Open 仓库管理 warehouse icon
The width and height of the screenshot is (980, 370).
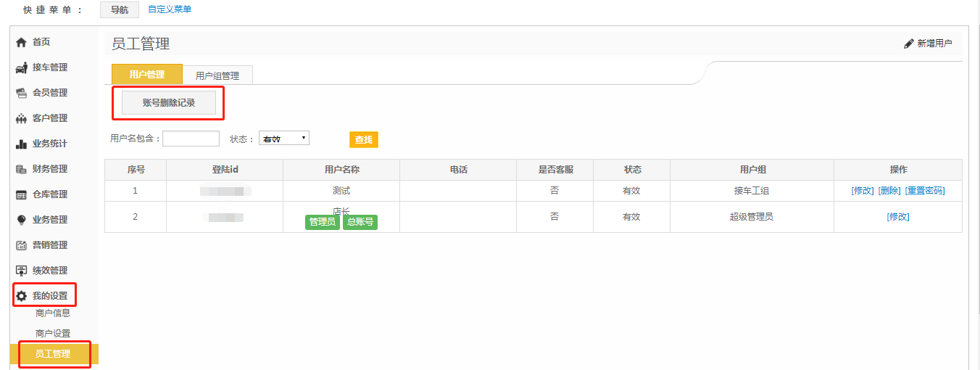[x=21, y=194]
